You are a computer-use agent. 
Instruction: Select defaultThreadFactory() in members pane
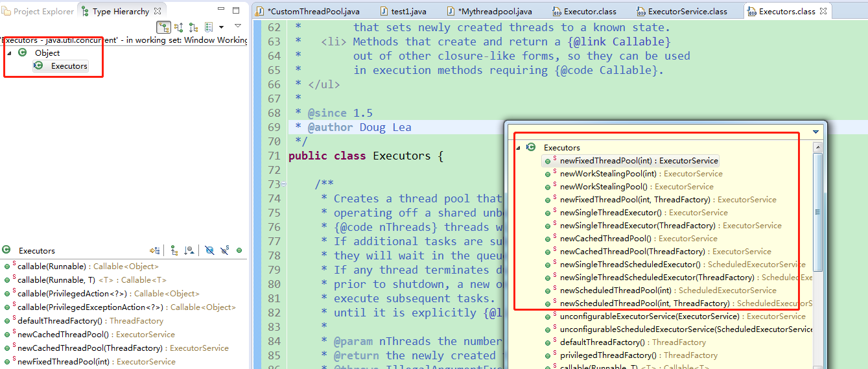coord(83,321)
